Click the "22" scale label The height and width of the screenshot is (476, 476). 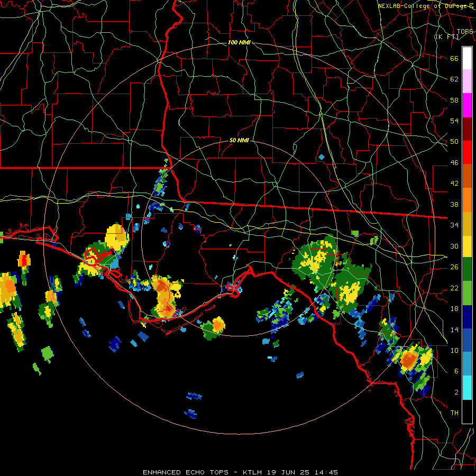pos(454,288)
